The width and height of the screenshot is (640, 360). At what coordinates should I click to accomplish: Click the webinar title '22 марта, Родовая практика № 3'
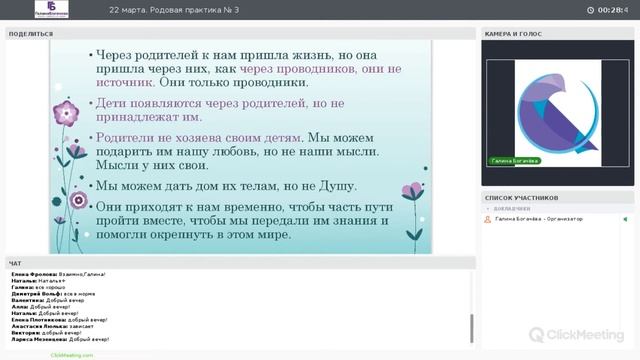174,10
